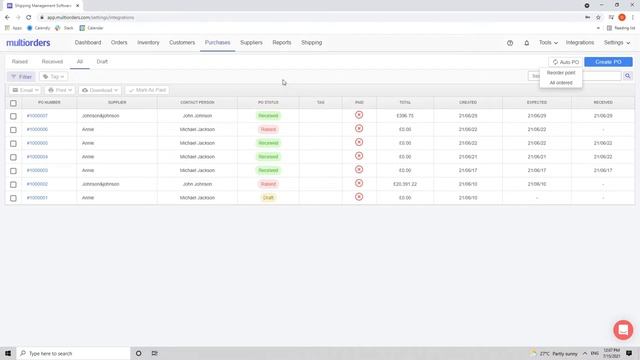
Task: Choose All ordered from the Auto PO menu
Action: (x=561, y=83)
